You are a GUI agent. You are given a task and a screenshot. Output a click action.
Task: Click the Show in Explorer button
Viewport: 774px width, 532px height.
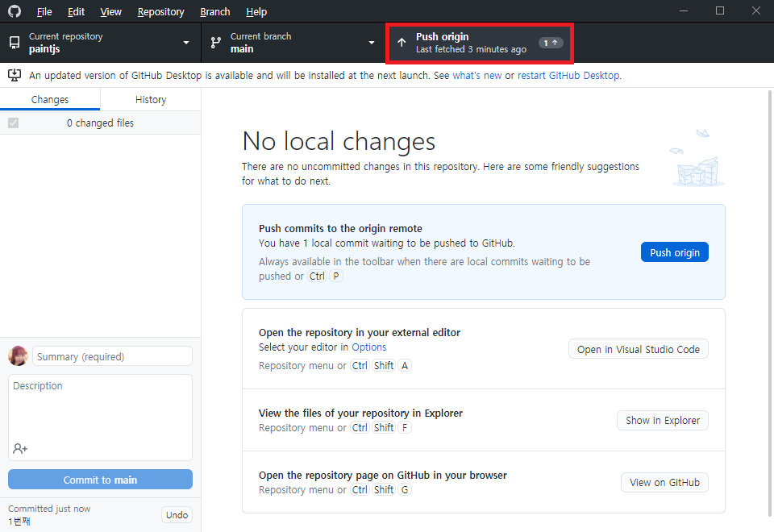coord(663,420)
